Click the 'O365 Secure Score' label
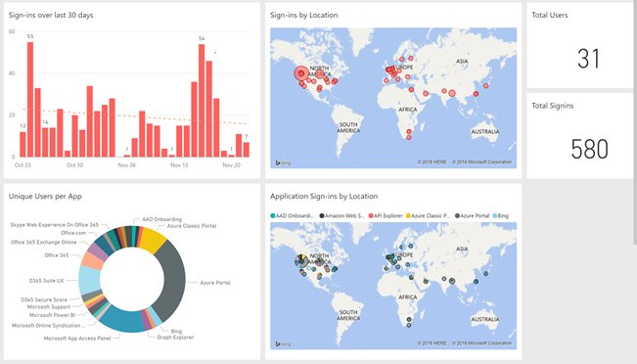637x364 pixels. [x=44, y=299]
